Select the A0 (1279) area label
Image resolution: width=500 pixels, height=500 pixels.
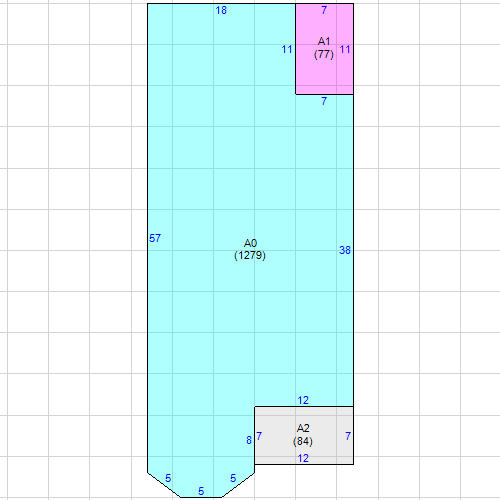point(250,249)
